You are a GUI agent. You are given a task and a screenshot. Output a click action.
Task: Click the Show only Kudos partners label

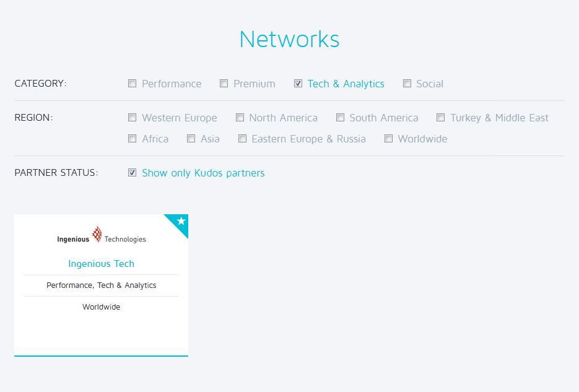pos(204,173)
